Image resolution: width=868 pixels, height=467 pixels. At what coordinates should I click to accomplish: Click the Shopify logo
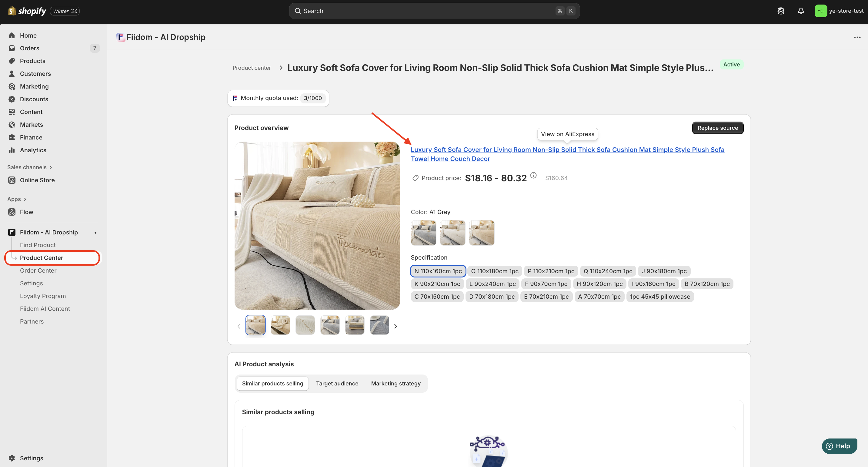point(27,11)
